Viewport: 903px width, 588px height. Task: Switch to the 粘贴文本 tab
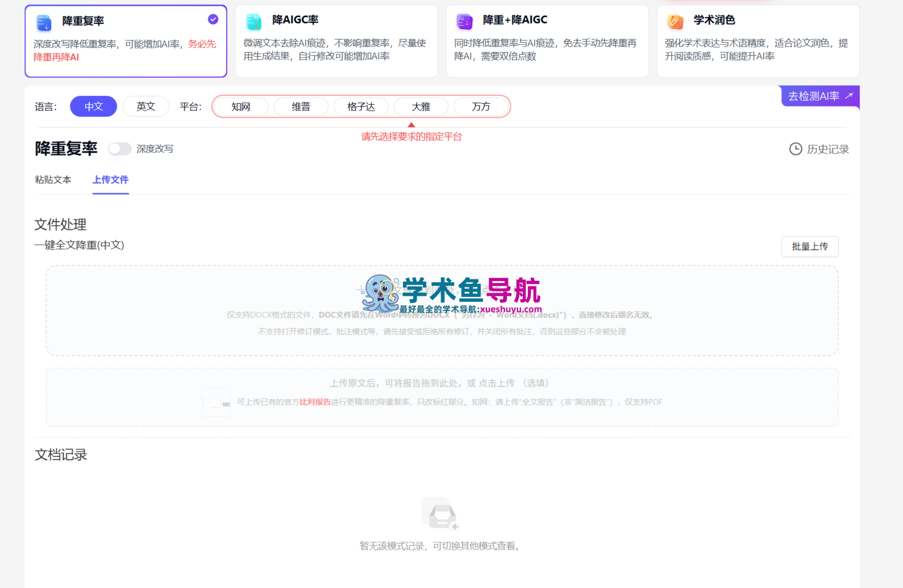[53, 180]
